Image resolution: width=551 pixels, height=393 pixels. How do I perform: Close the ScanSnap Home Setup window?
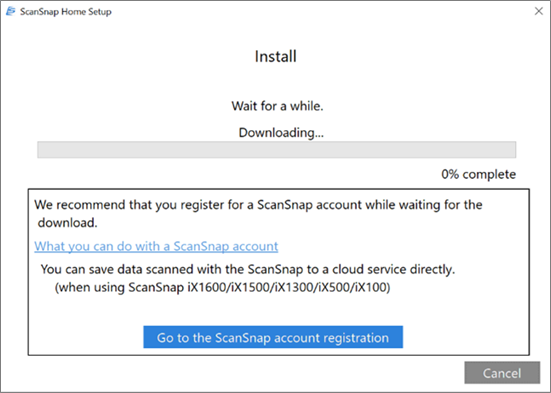coord(538,11)
